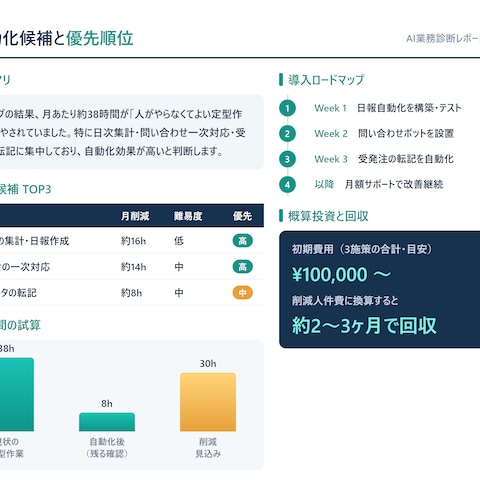This screenshot has height=480, width=480.
Task: Click the ¥100,000 ～ amount
Action: (x=341, y=275)
